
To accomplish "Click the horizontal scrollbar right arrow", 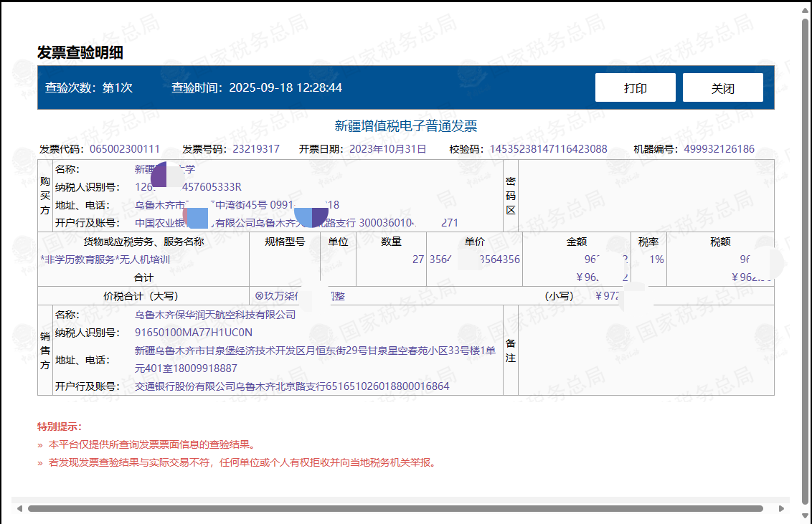I will pos(781,508).
